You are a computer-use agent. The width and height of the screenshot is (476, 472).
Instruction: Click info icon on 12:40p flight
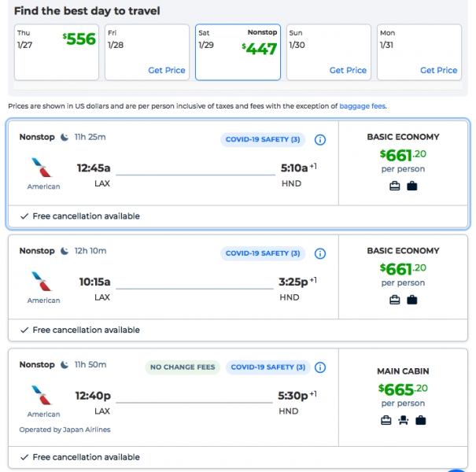point(320,367)
